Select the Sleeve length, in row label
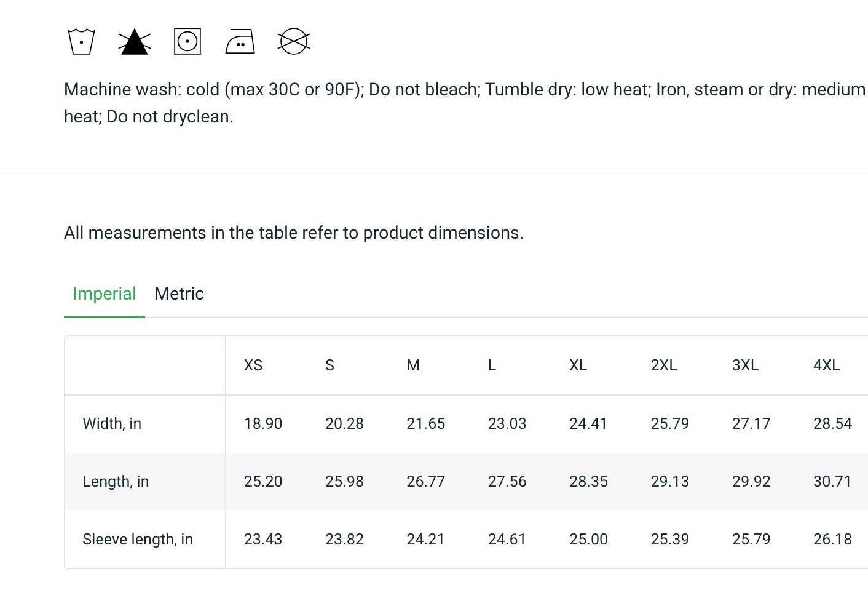This screenshot has height=606, width=868. 138,539
